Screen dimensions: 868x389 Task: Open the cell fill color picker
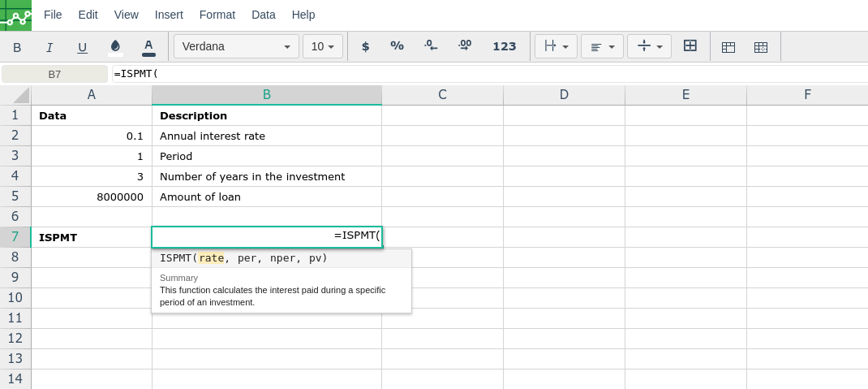115,46
